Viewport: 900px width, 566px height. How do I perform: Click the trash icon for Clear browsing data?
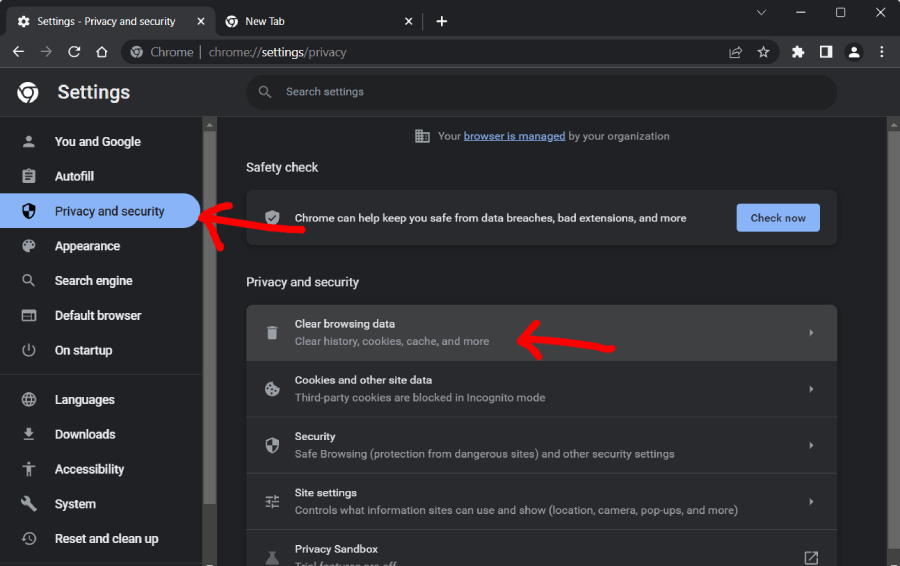(x=272, y=332)
